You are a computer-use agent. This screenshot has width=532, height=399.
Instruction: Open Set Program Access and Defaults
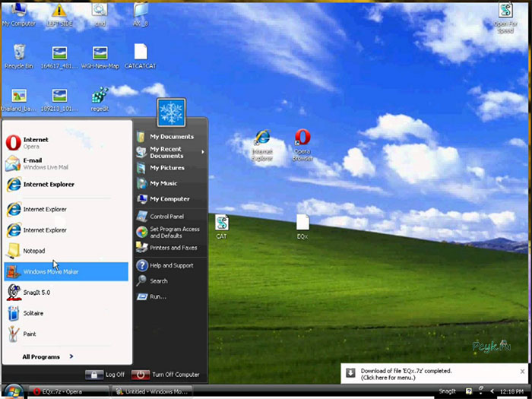(x=171, y=233)
